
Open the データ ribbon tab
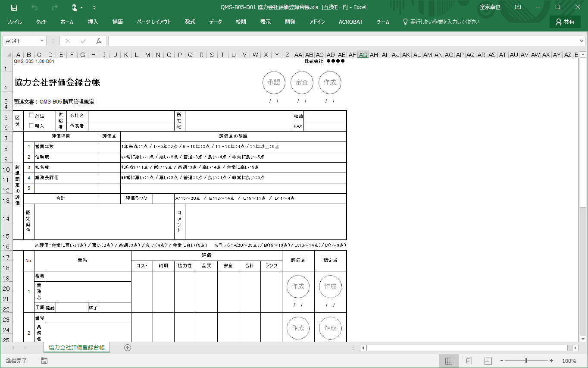pos(216,22)
